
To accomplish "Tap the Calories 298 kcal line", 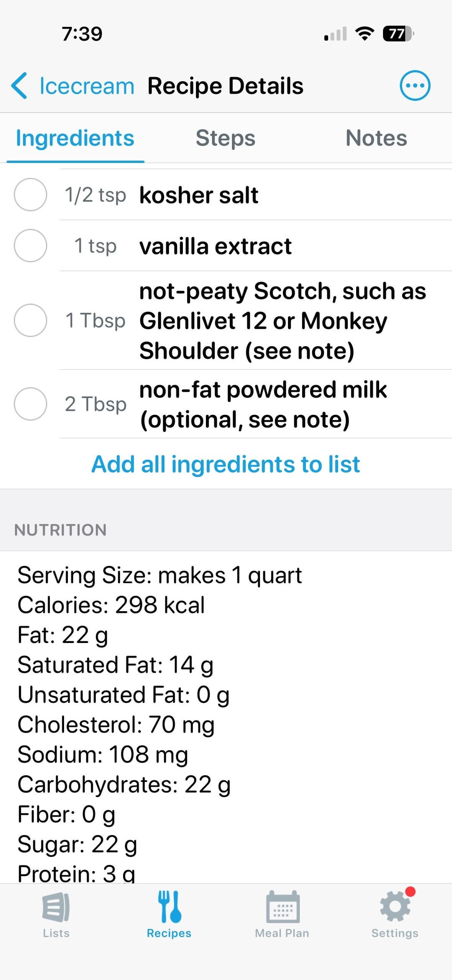I will [x=111, y=605].
